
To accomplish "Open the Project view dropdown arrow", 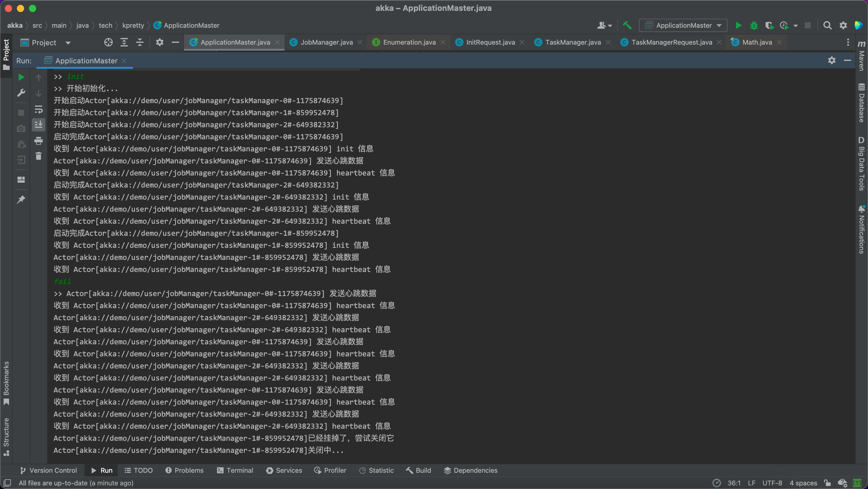I will coord(68,43).
